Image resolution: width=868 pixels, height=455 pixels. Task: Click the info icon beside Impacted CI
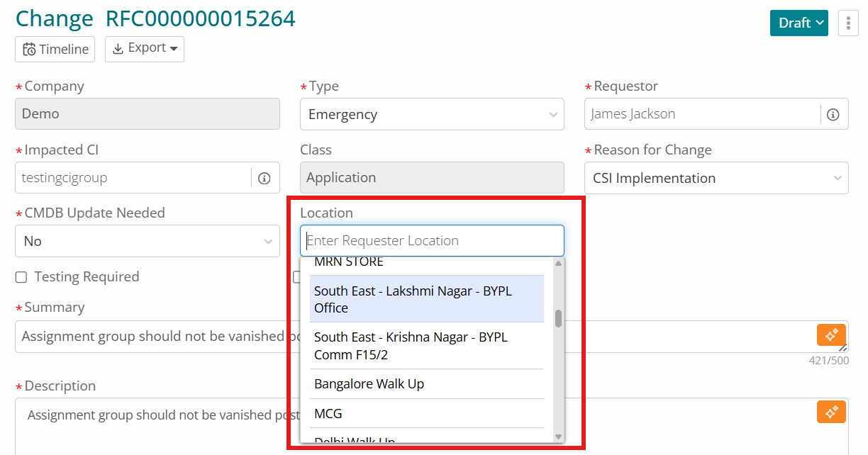pos(265,178)
